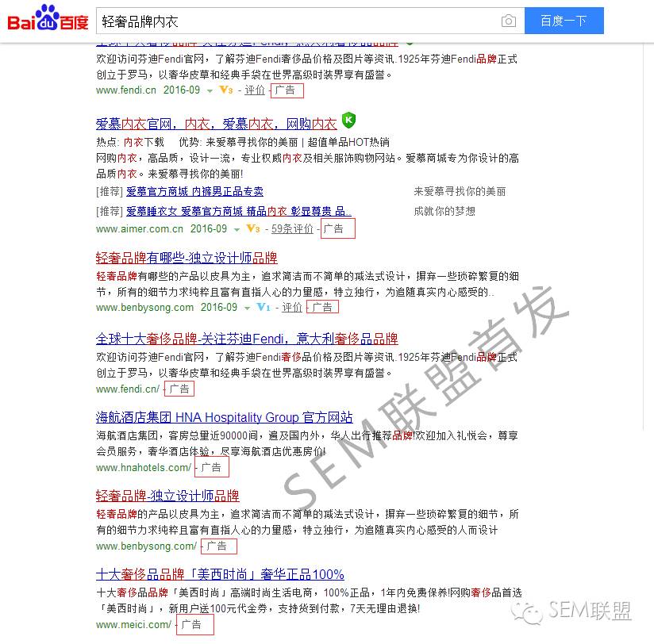Click www.benbysong.com 2016-09 URL text

click(x=167, y=307)
